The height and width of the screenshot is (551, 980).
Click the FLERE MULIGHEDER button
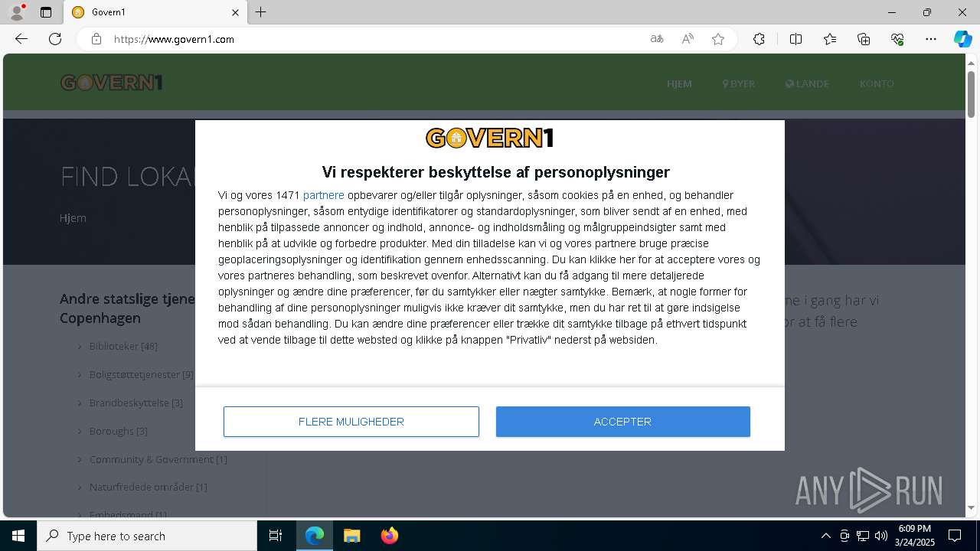(x=351, y=422)
